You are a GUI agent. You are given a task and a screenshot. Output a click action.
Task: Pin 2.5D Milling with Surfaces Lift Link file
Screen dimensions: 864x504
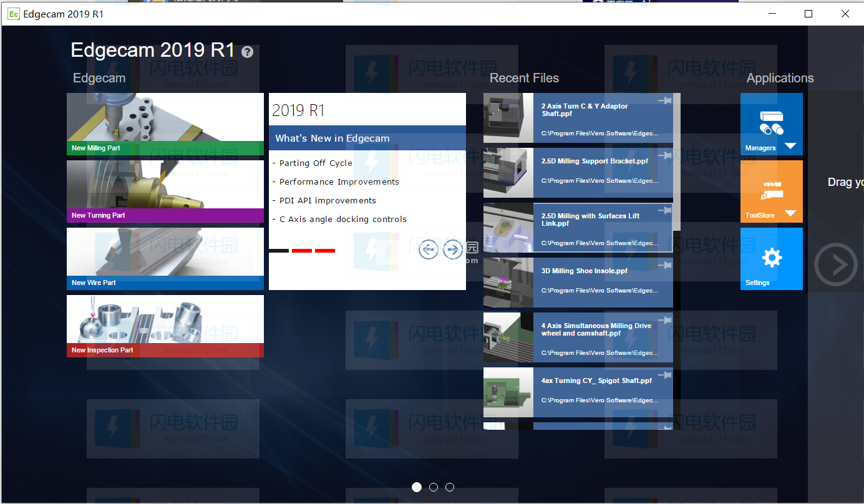pos(664,210)
